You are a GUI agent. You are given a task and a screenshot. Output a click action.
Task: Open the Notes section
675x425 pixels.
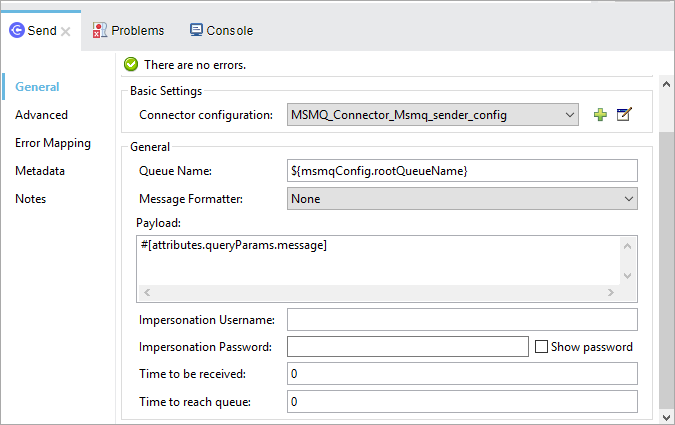(x=30, y=199)
